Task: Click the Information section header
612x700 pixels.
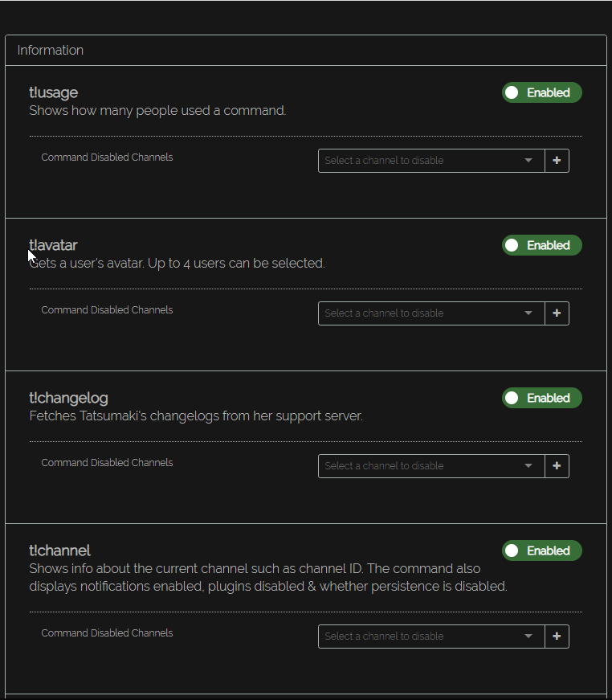Action: tap(51, 51)
